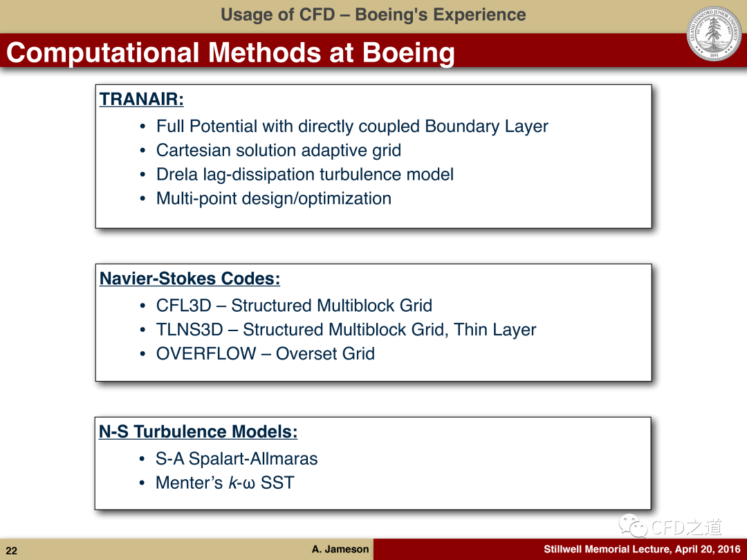This screenshot has width=747, height=560.
Task: Select author name "A. Jameson" in footer
Action: 340,549
